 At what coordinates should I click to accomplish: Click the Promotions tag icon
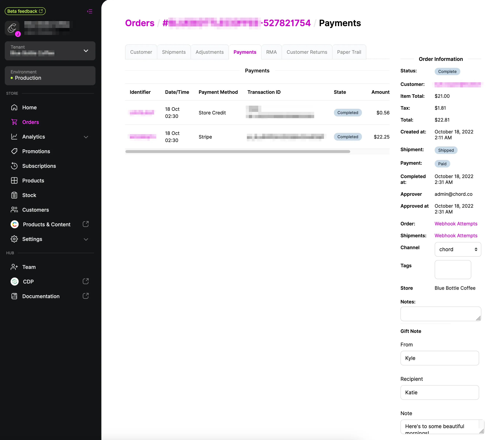[x=14, y=151]
